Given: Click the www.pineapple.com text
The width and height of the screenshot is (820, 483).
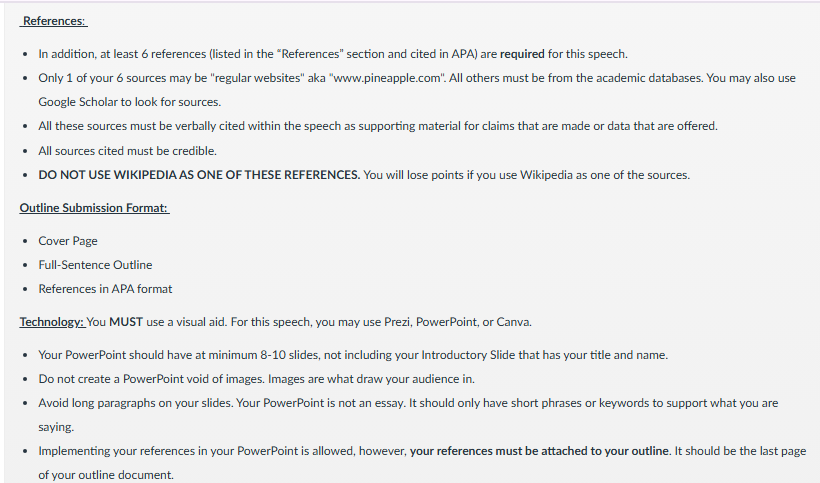Looking at the screenshot, I should coord(387,78).
